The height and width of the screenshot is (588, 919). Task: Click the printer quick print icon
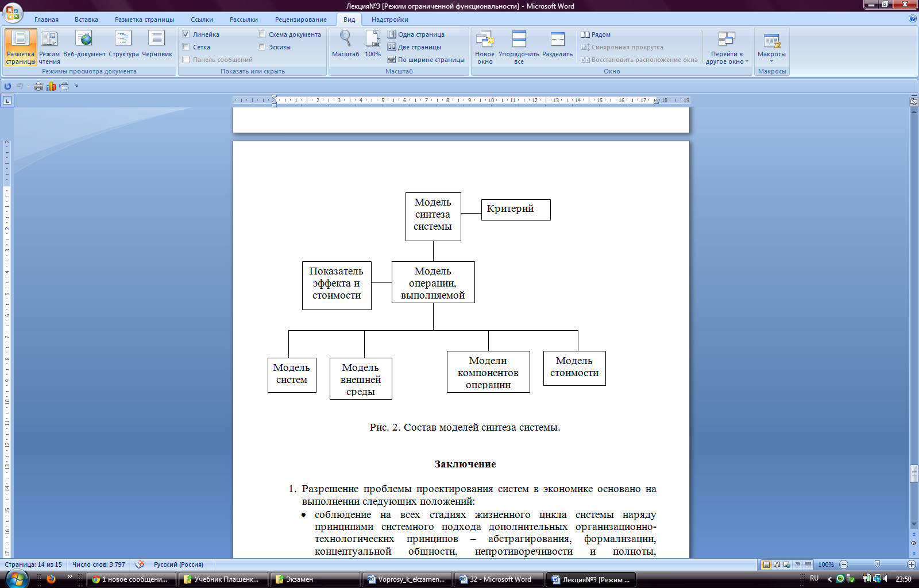[38, 86]
